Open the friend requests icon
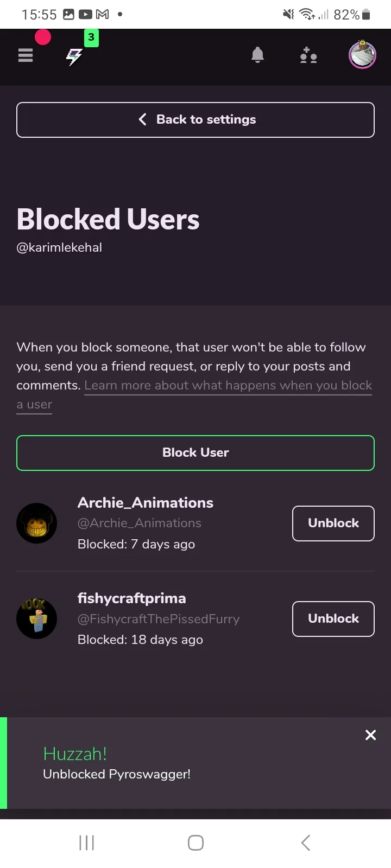 pos(308,55)
